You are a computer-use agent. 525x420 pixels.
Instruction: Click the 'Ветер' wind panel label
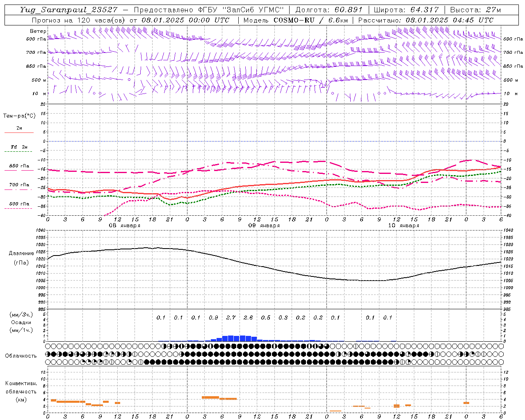(38, 31)
